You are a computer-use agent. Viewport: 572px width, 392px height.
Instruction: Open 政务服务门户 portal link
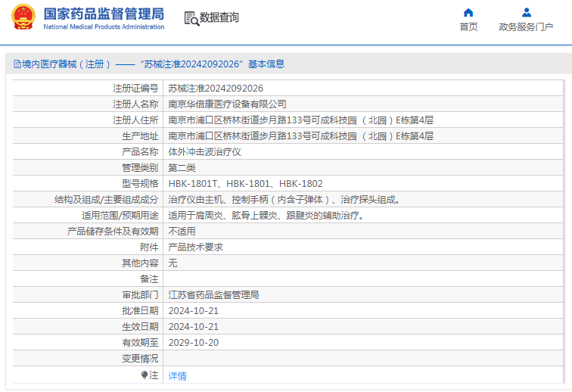coord(526,26)
